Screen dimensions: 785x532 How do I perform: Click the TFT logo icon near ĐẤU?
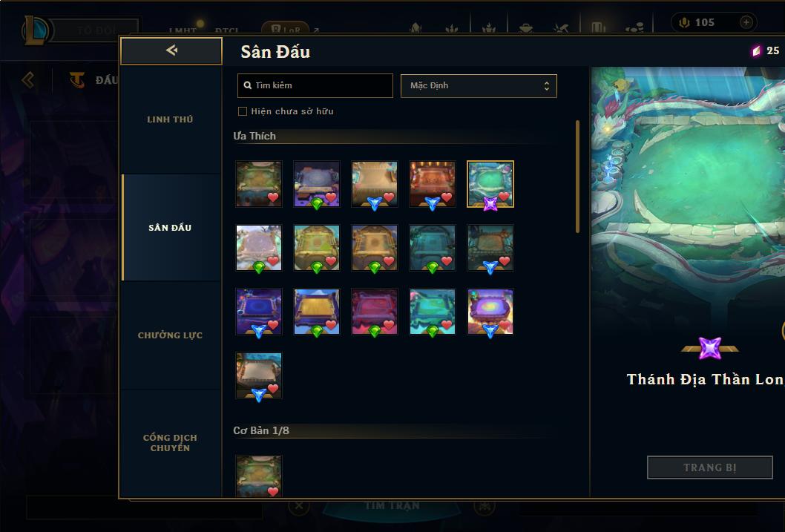pyautogui.click(x=76, y=79)
